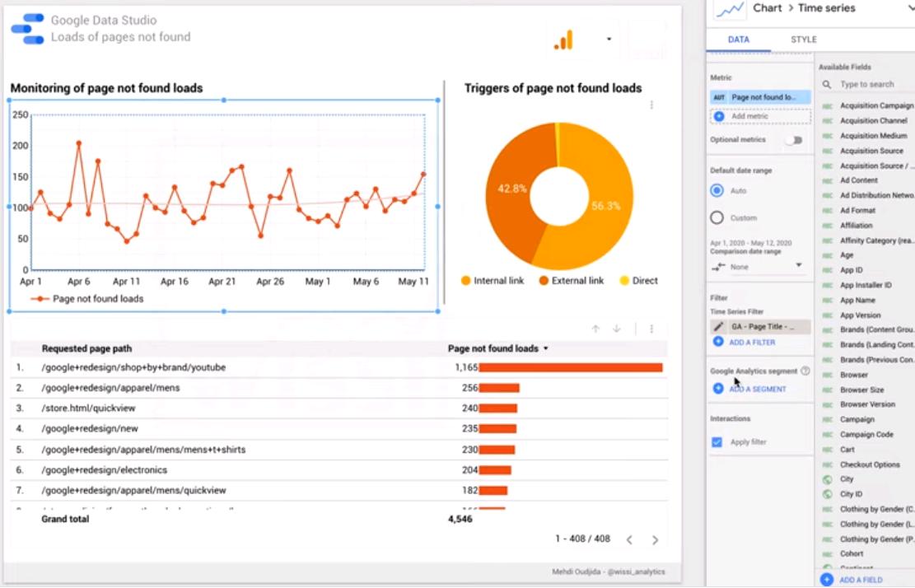Open the Google Analytics icon menu in the header
The image size is (915, 588).
point(563,40)
